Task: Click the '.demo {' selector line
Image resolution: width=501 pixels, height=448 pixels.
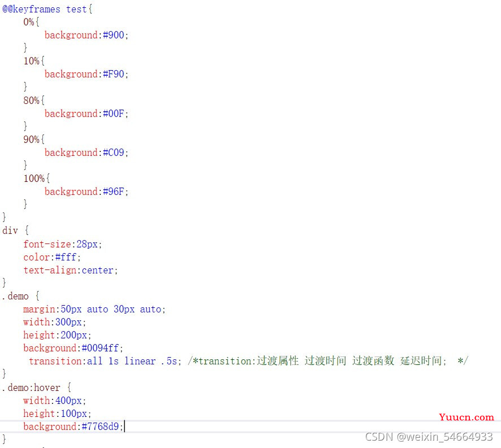Action: 20,296
